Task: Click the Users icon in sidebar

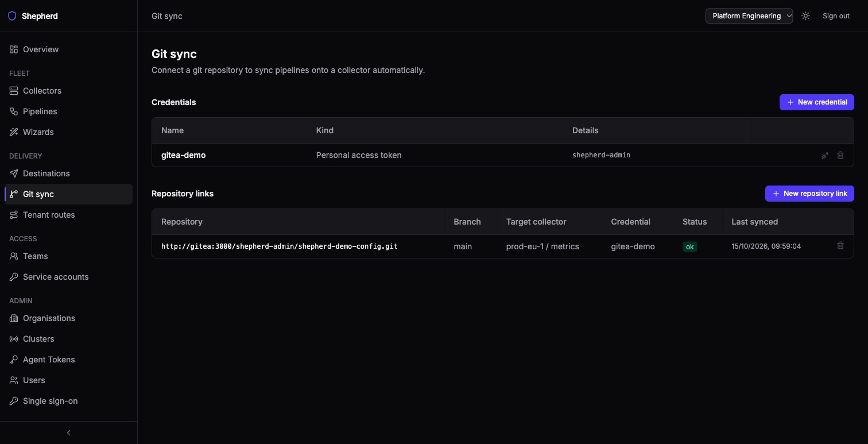Action: tap(14, 380)
